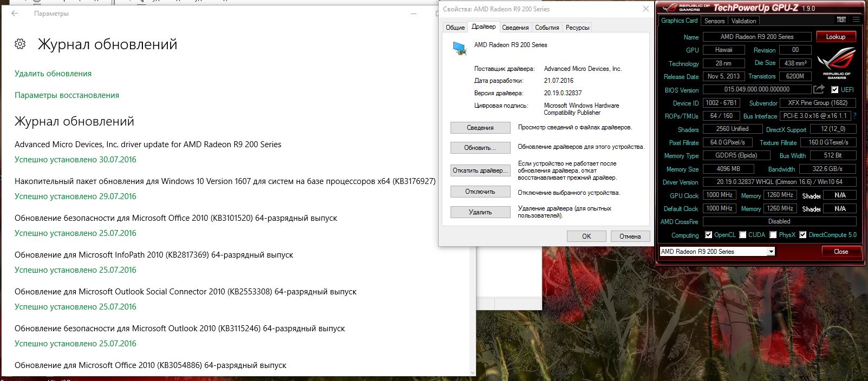Click the Device ID value 1002 - 67B1
Viewport: 868px width, 381px height.
(x=721, y=102)
